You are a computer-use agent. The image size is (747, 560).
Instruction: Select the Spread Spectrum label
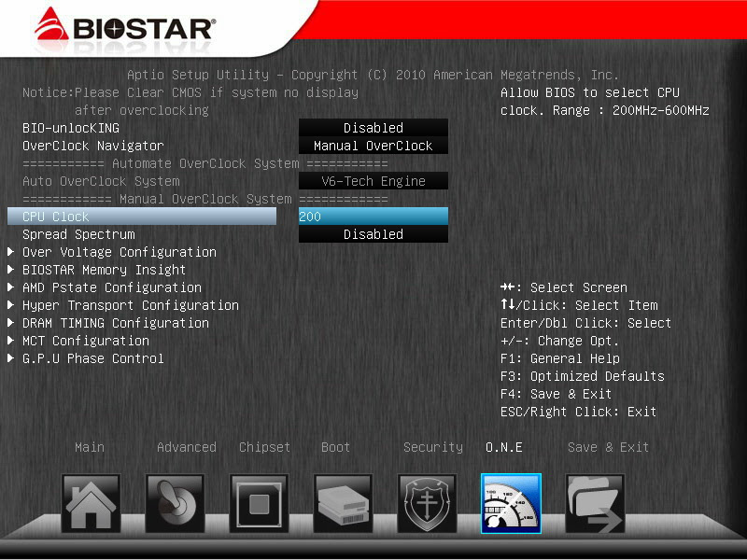(x=78, y=234)
